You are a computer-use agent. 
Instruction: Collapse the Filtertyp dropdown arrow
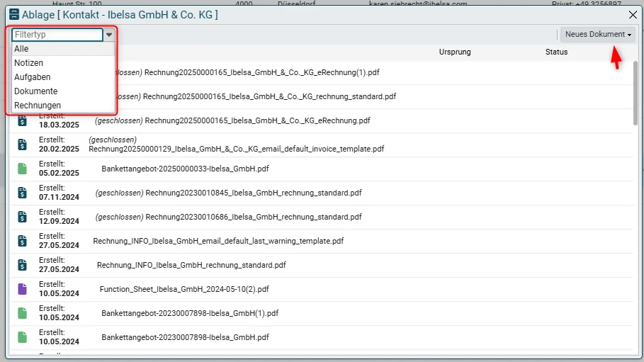tap(109, 35)
